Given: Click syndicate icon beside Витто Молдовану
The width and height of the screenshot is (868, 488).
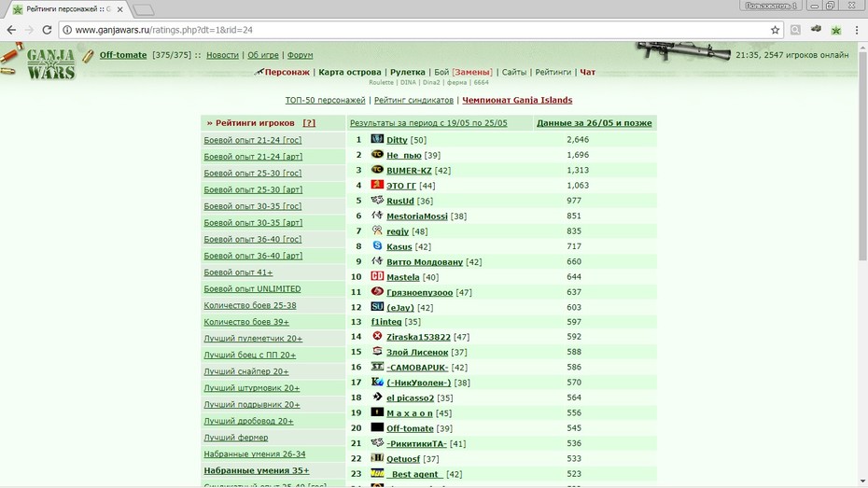Looking at the screenshot, I should tap(377, 260).
